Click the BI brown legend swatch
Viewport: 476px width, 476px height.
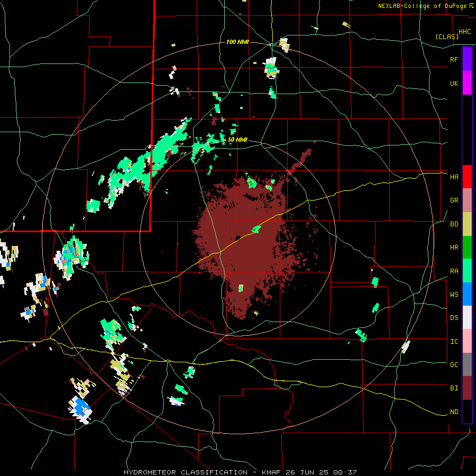click(467, 388)
